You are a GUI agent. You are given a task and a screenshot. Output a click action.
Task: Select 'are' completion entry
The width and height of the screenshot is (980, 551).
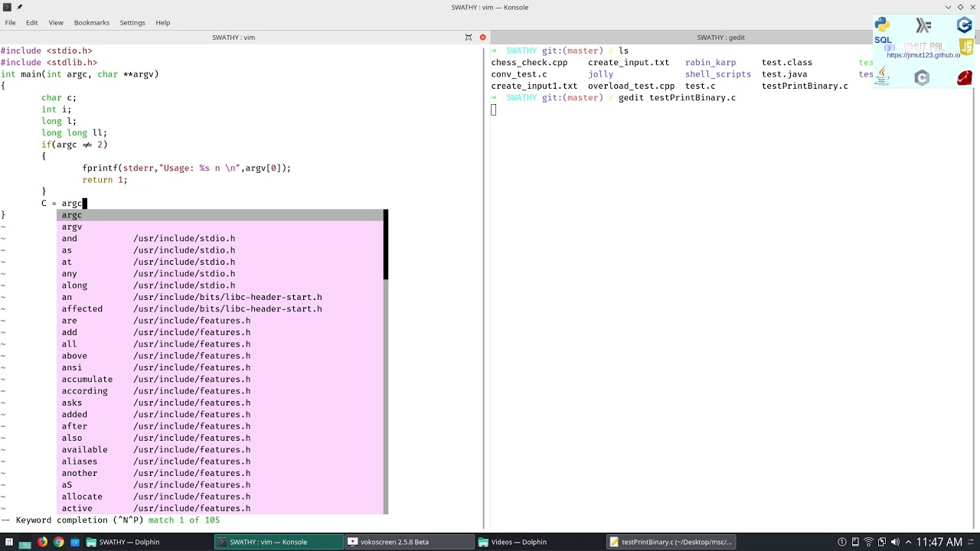(220, 321)
